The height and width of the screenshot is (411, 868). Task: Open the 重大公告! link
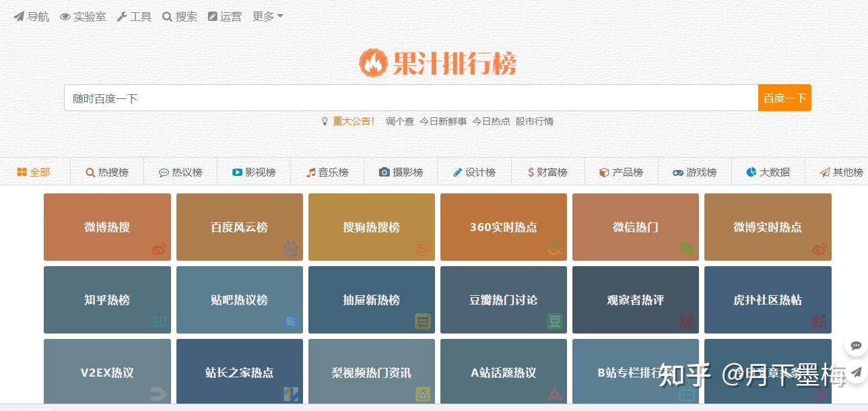coord(354,121)
